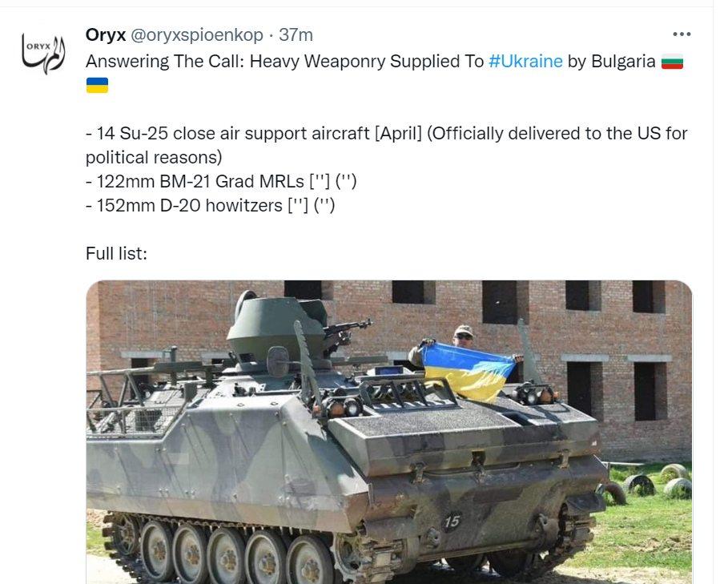Click the 152mm D-20 howitzers line

211,206
